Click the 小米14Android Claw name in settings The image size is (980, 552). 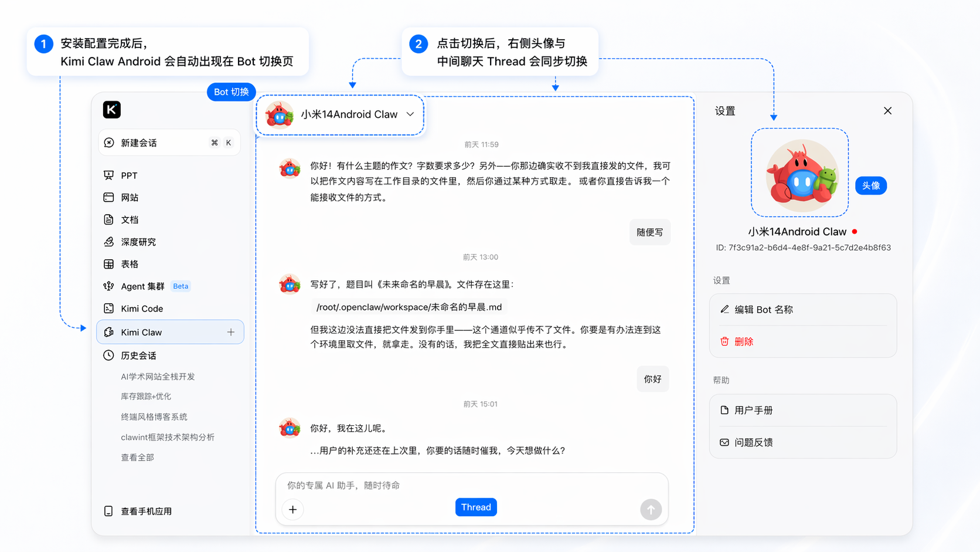click(x=797, y=232)
